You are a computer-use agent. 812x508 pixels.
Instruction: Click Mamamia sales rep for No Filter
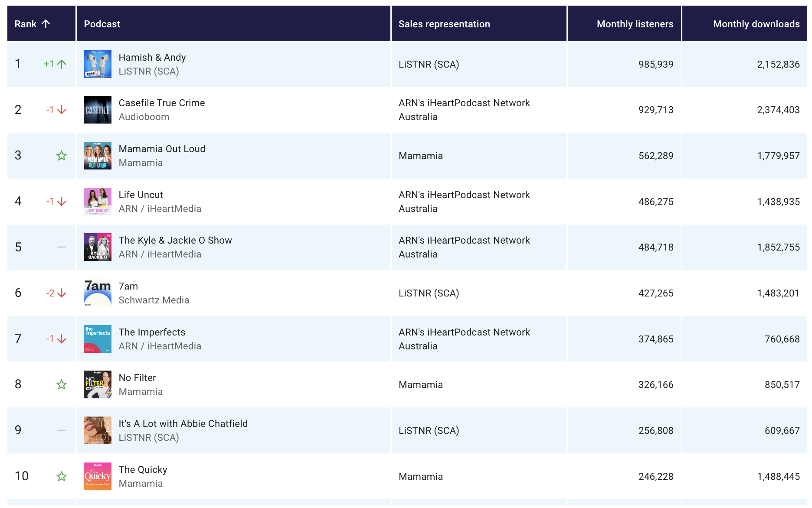(421, 384)
